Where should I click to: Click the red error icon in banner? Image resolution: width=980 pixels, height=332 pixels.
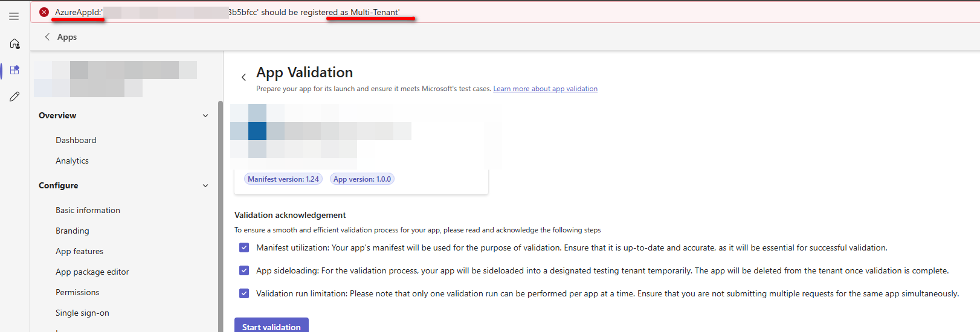pos(44,12)
